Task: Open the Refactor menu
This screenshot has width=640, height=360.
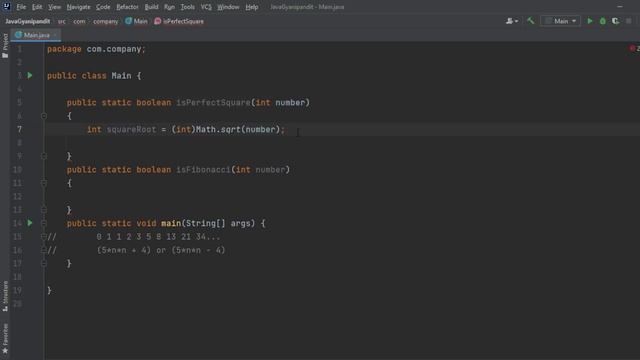Action: pyautogui.click(x=127, y=7)
